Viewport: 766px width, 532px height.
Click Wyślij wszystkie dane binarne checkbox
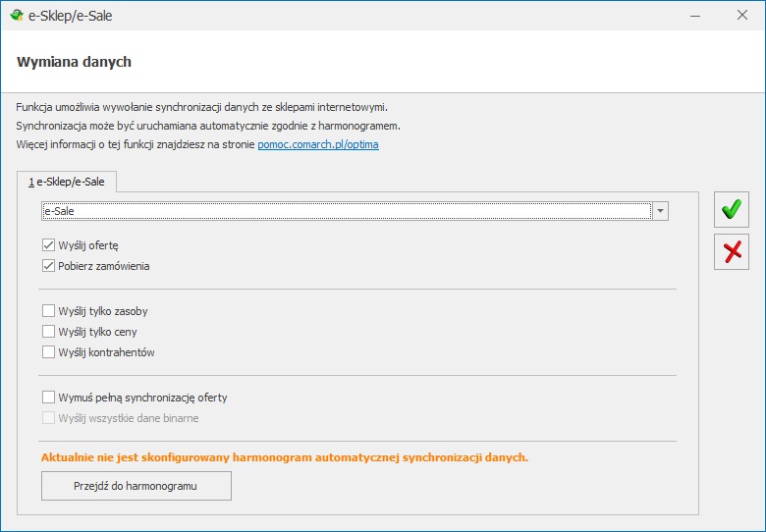(x=48, y=418)
